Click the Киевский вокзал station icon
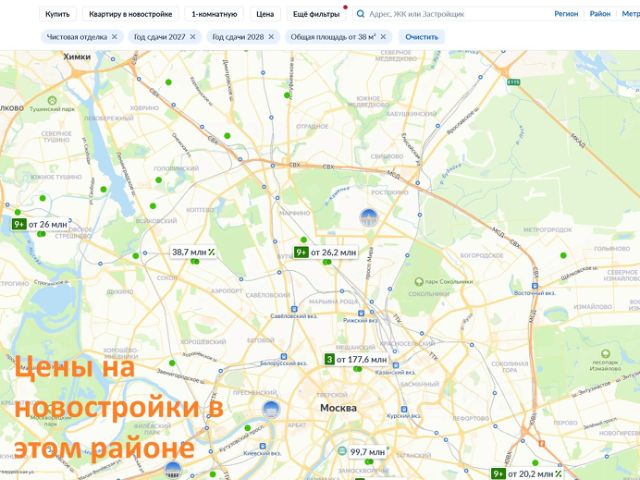 tap(262, 446)
